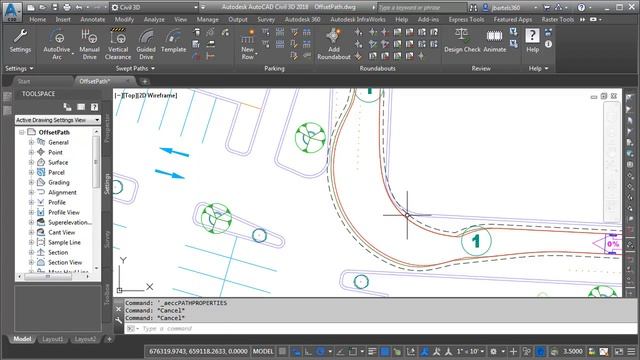The width and height of the screenshot is (640, 360).
Task: Click the customization menu icon in status bar
Action: (x=631, y=351)
